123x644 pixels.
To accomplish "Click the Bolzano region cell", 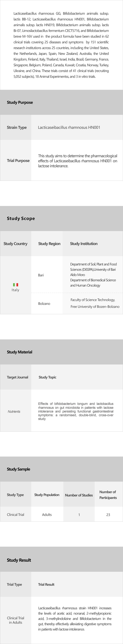I will [x=44, y=303].
